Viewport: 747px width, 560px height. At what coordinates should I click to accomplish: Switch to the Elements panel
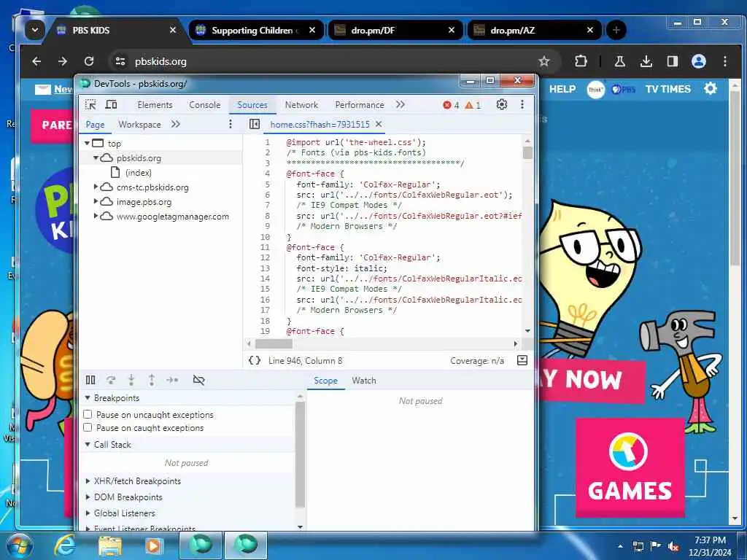coord(155,105)
